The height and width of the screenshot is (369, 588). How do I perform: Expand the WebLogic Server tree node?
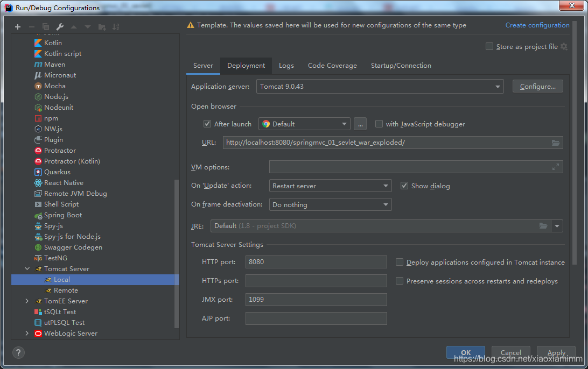(27, 333)
